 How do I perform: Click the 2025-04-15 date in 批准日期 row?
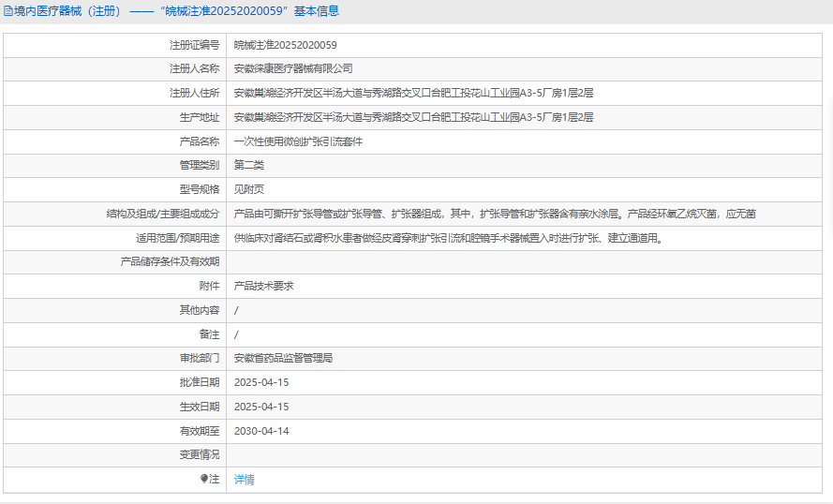coord(261,382)
